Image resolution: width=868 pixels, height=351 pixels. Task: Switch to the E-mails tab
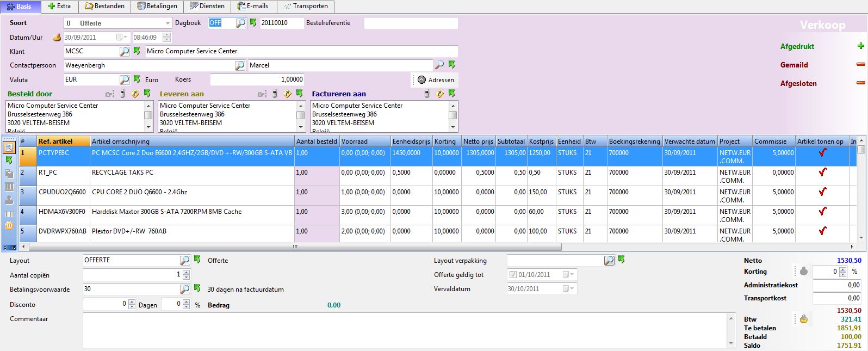(253, 7)
